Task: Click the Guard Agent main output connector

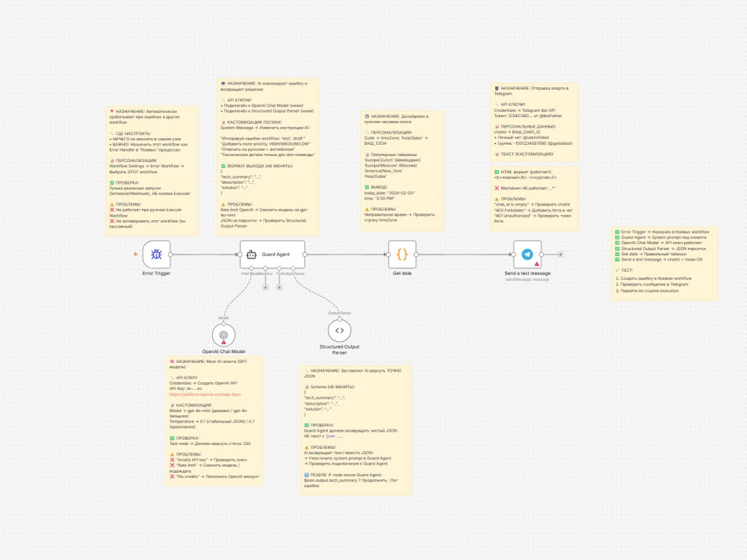Action: [305, 255]
